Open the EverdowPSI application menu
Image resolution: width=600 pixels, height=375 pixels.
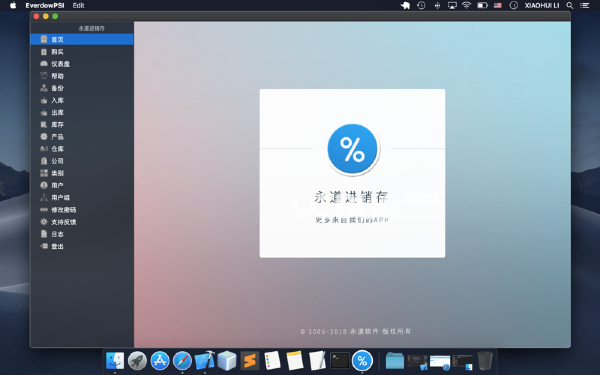pos(45,5)
